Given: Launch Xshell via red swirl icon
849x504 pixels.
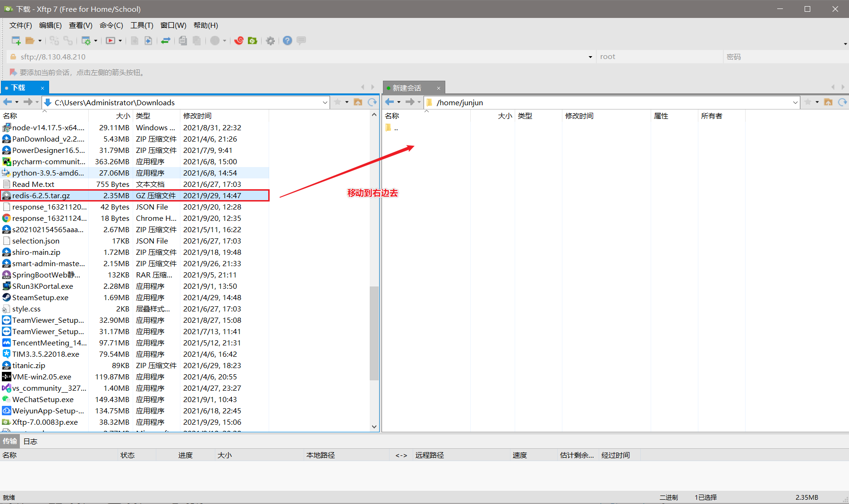Looking at the screenshot, I should pyautogui.click(x=239, y=41).
